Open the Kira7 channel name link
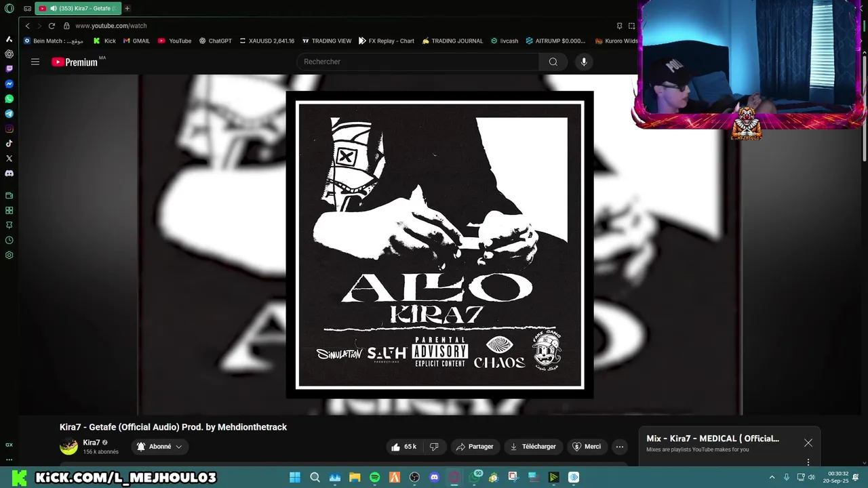Screen dimensions: 868x488 [x=91, y=443]
